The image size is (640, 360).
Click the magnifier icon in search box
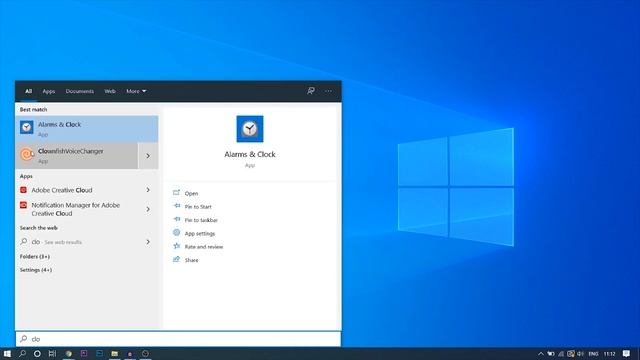click(24, 339)
